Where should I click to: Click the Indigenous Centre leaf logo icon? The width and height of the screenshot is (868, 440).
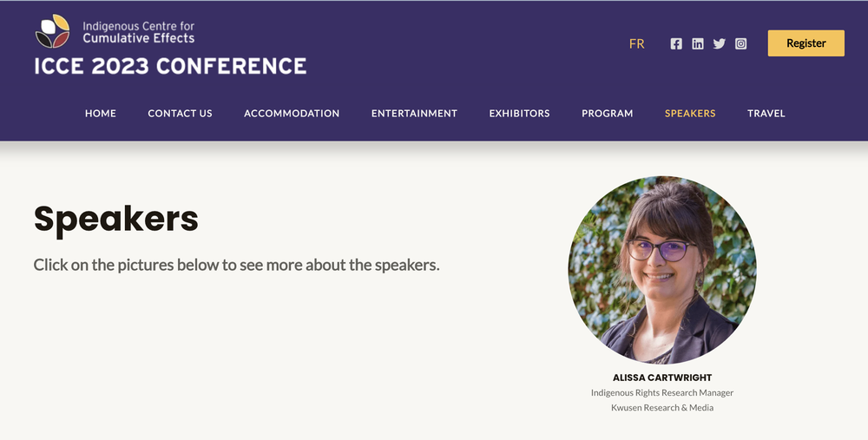pos(53,31)
